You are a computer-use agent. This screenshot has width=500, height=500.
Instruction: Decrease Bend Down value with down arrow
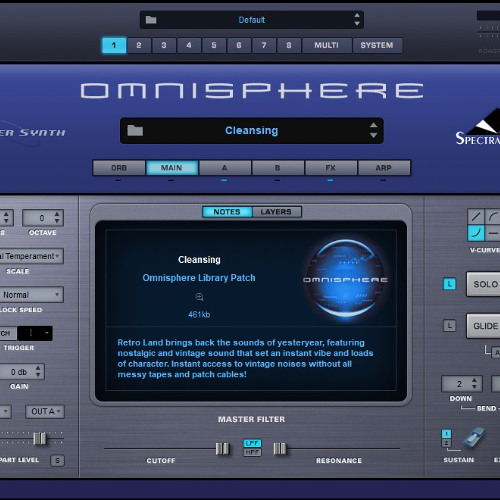click(474, 387)
